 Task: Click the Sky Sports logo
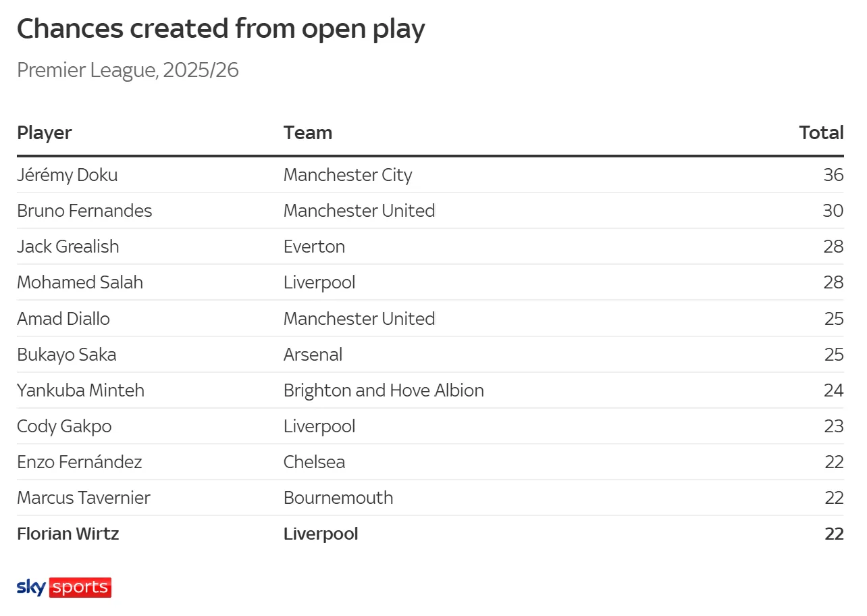tap(64, 587)
